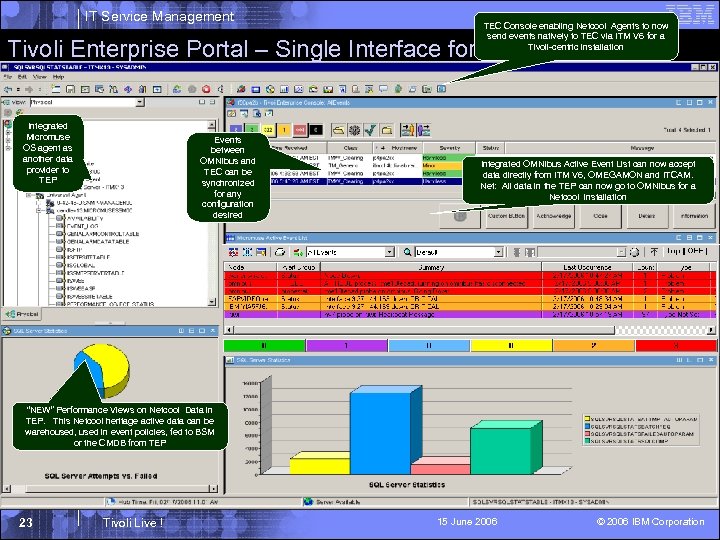
Task: Click the orange severity summary bar
Action: point(594,345)
